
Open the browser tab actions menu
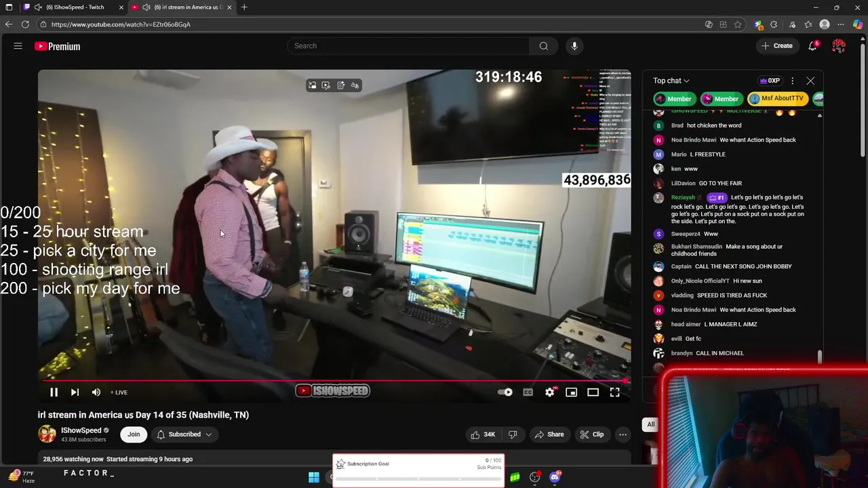tap(9, 7)
